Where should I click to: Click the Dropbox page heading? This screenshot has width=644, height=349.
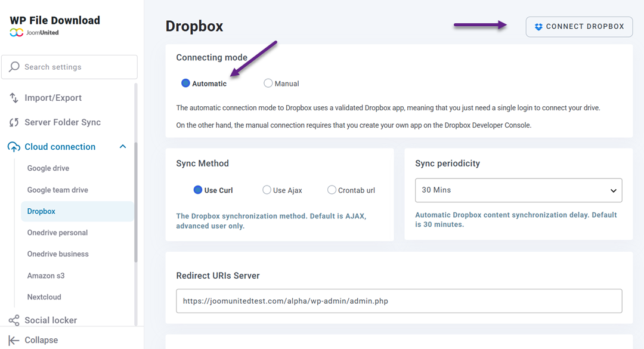pyautogui.click(x=194, y=26)
